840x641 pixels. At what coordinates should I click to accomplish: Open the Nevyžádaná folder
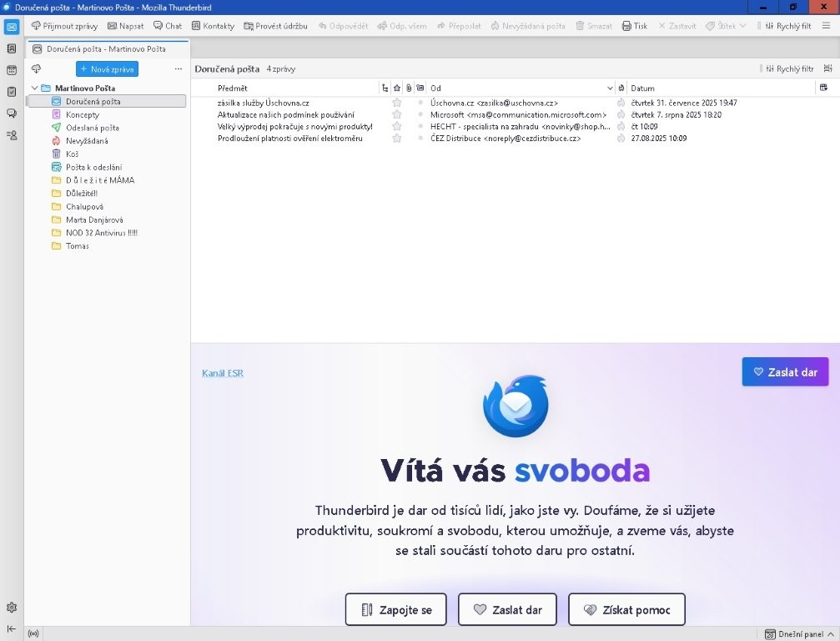(x=107, y=141)
